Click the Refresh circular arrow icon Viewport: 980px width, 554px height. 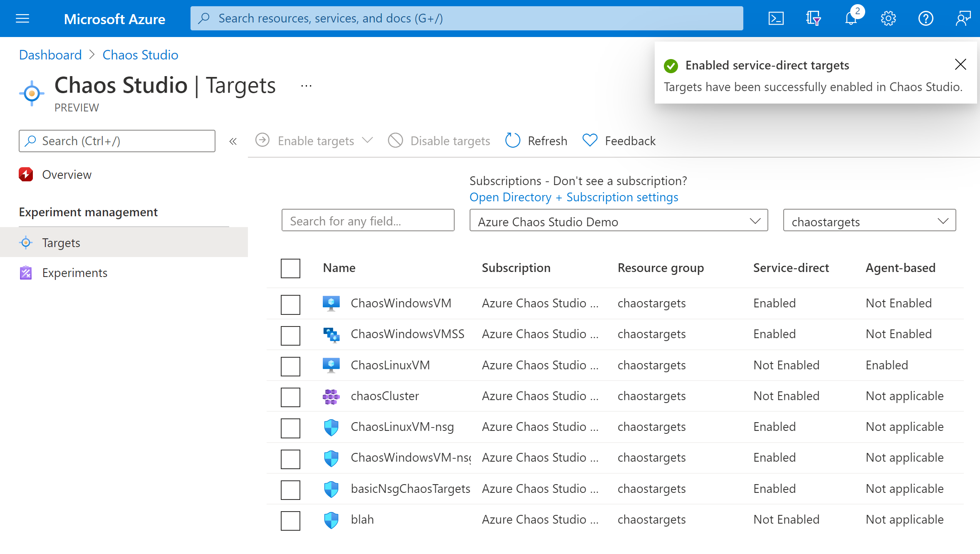click(512, 140)
